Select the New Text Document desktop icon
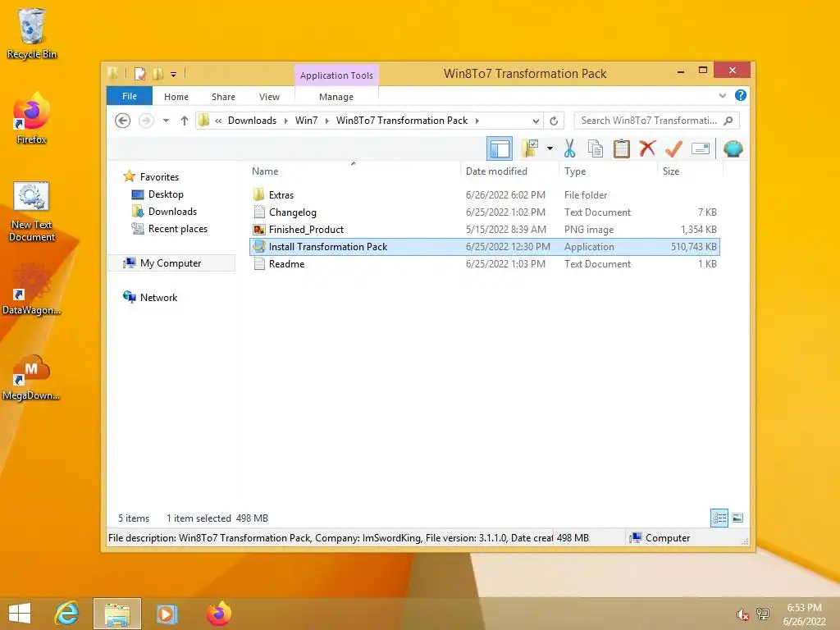Screen dimensions: 840x630 coord(32,212)
